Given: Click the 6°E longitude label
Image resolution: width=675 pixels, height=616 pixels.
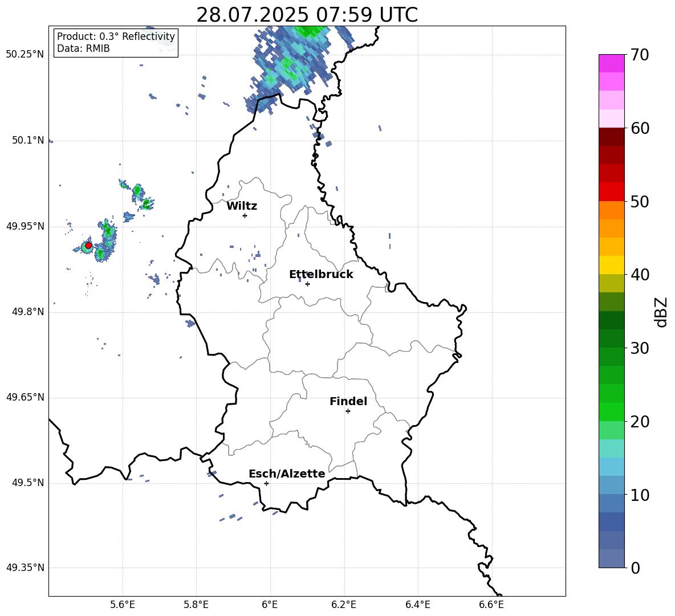Looking at the screenshot, I should (270, 605).
